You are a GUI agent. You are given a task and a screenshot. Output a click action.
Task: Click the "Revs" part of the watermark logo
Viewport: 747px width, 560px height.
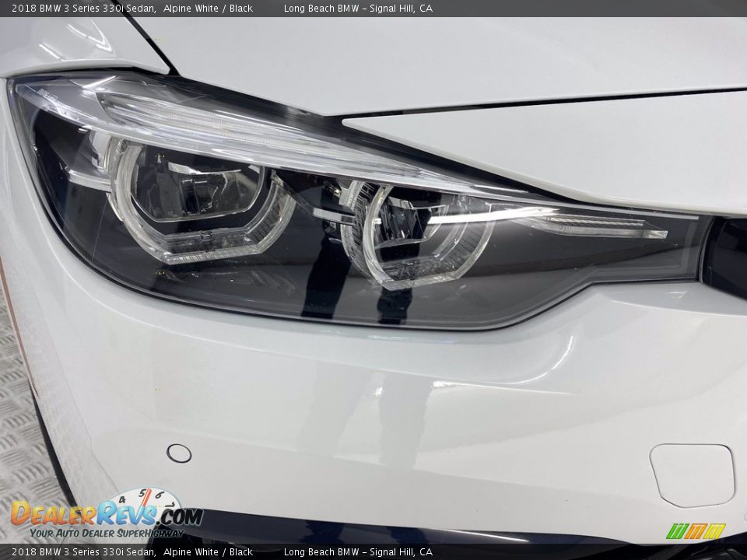pos(123,513)
